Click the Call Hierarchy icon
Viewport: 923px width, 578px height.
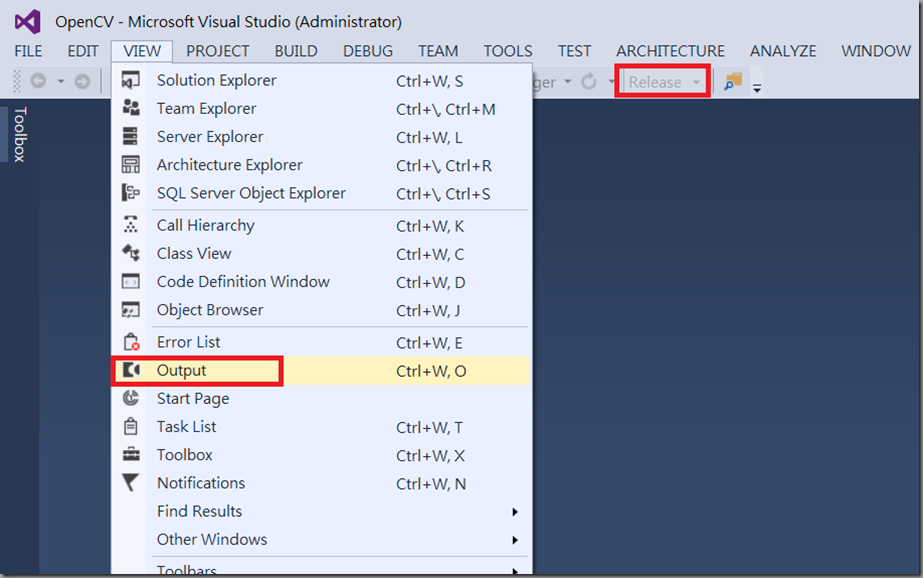pos(131,225)
